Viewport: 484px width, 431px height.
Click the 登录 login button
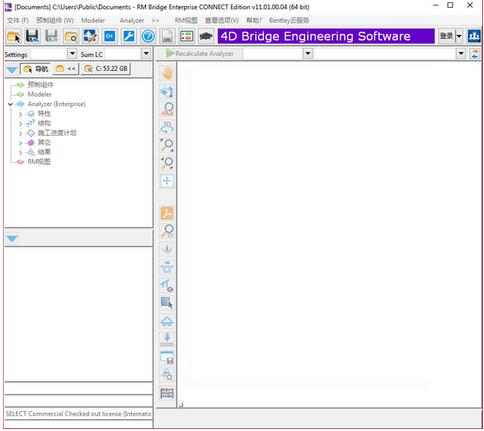click(447, 36)
